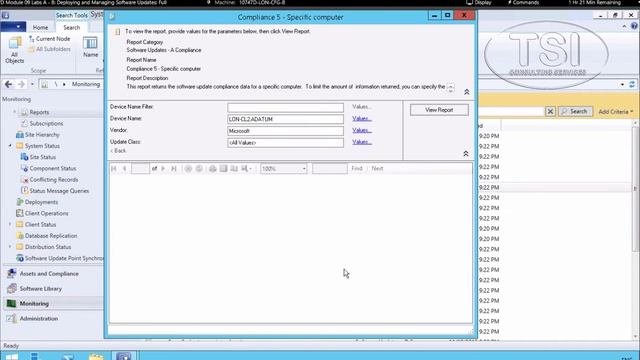Select Current Node scope option
Viewport: 640px width, 360px height.
pos(49,39)
